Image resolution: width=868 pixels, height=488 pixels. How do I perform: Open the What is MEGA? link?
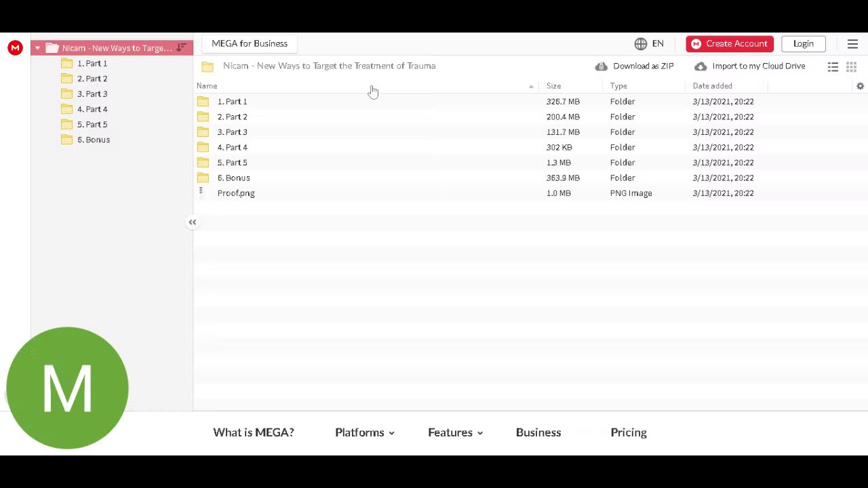tap(254, 432)
